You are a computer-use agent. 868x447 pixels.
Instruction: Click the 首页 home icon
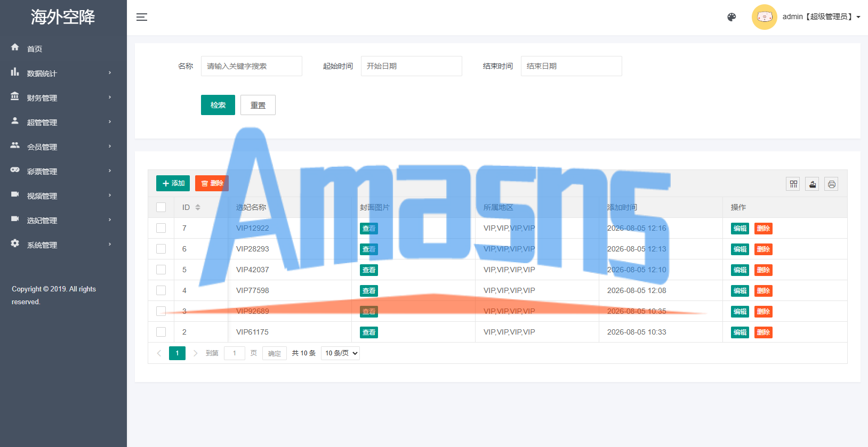(x=15, y=47)
